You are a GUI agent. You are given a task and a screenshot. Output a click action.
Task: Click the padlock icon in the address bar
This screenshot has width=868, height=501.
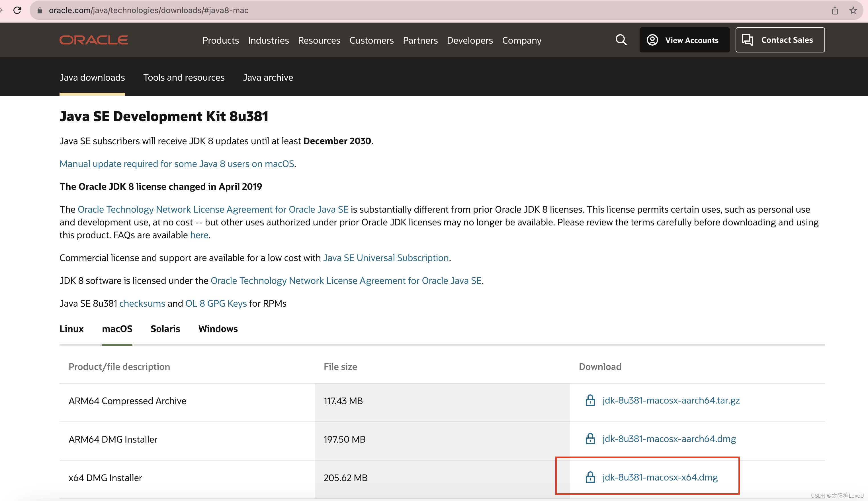[x=40, y=10]
